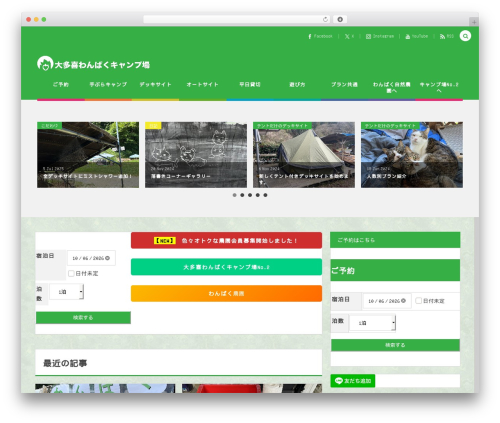Viewport: 500px width, 423px height.
Task: Open the デッキサイト navigation item
Action: (155, 85)
